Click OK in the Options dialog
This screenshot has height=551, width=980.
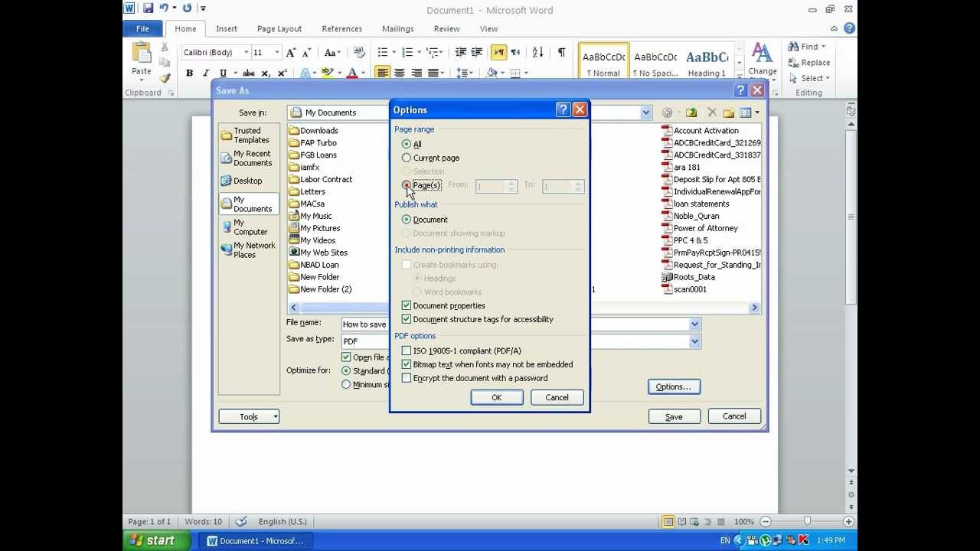pyautogui.click(x=497, y=397)
